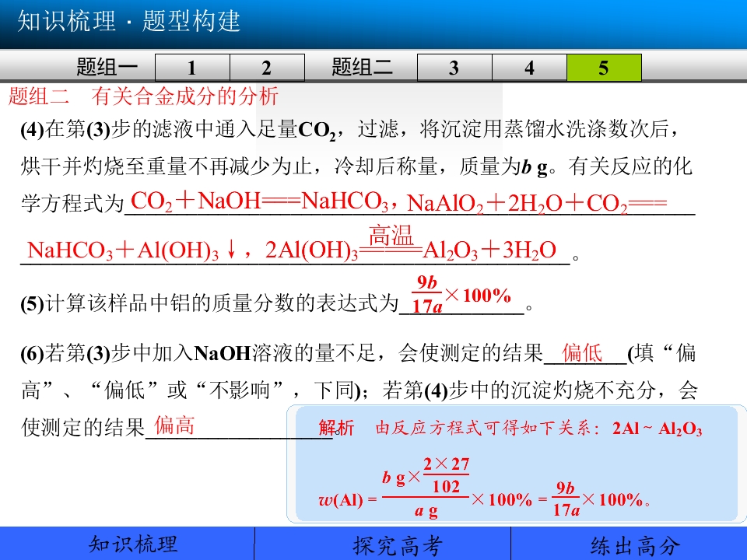Image resolution: width=747 pixels, height=560 pixels.
Task: Click the 题组一 group label
Action: point(107,67)
